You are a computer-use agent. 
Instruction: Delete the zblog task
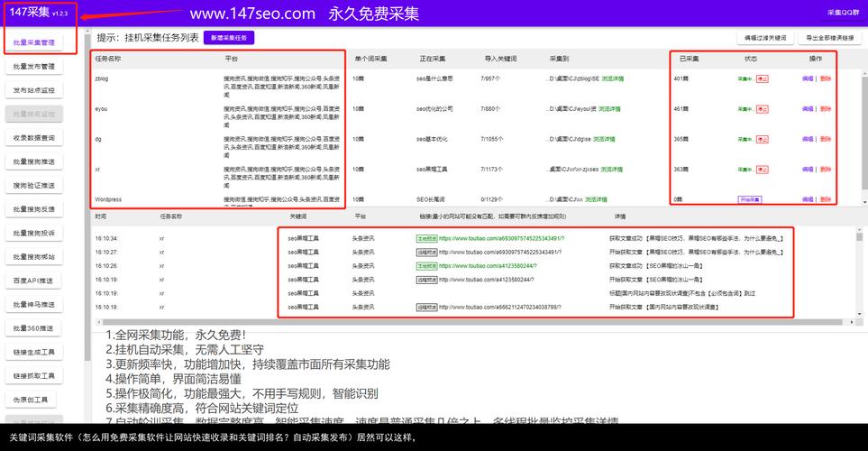826,78
